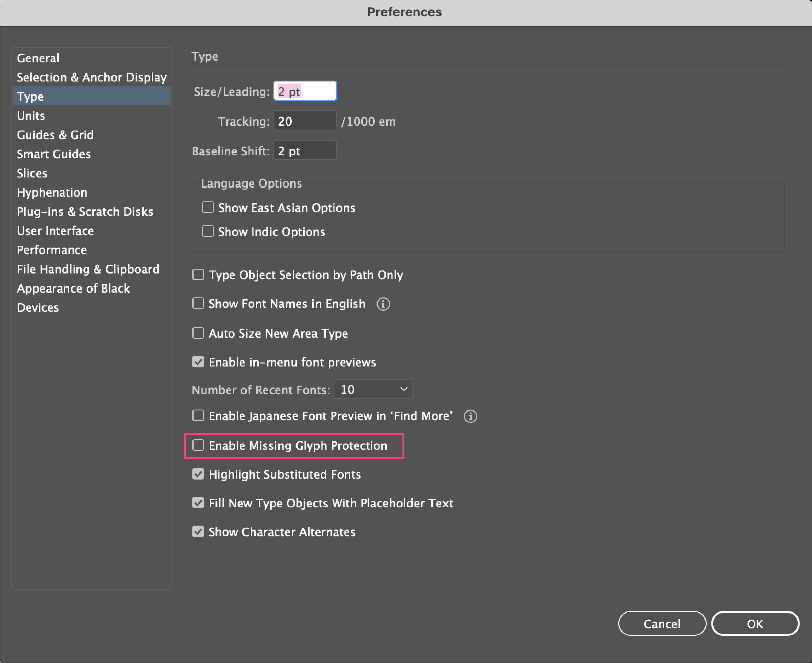
Task: Toggle Type Object Selection by Path Only
Action: pos(198,275)
